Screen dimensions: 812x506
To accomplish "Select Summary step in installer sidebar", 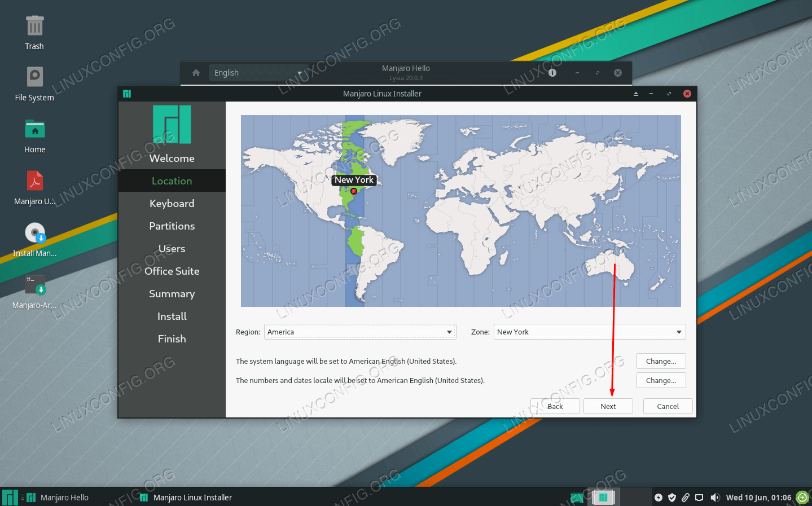I will [x=172, y=294].
